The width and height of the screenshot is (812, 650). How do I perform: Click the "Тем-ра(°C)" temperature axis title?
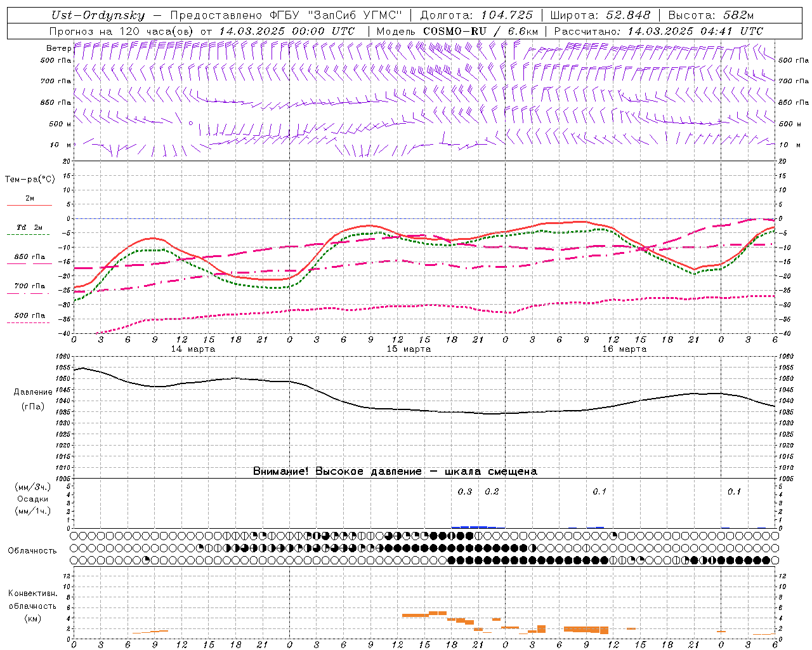(x=30, y=180)
